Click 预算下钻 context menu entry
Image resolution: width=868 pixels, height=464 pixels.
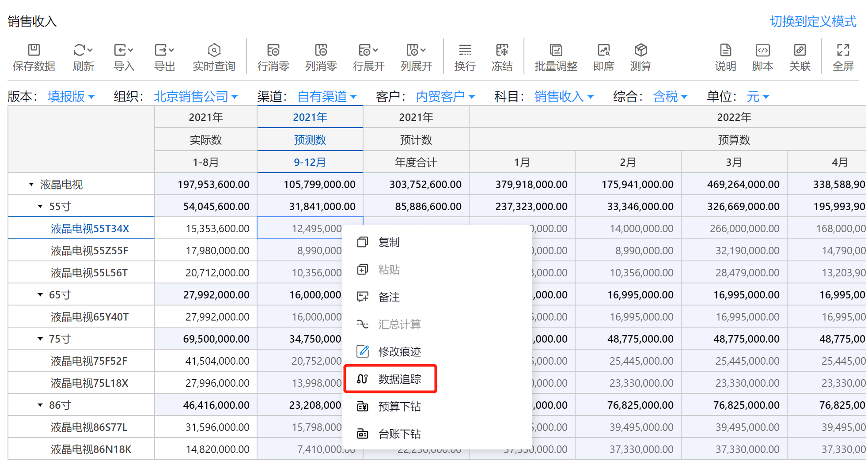399,406
